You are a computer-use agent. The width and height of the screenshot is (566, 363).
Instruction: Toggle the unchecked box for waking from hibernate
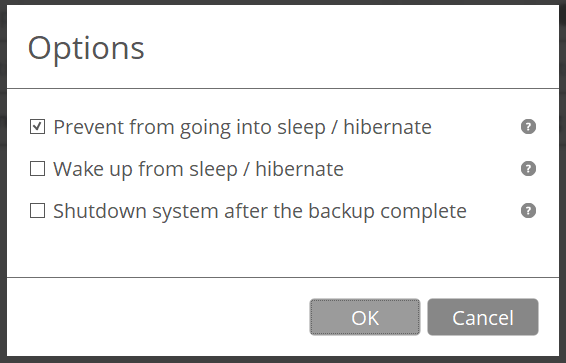(38, 169)
